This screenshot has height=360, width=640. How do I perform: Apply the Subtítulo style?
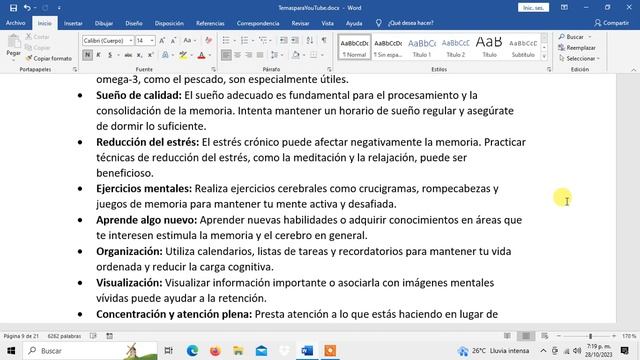click(x=523, y=47)
